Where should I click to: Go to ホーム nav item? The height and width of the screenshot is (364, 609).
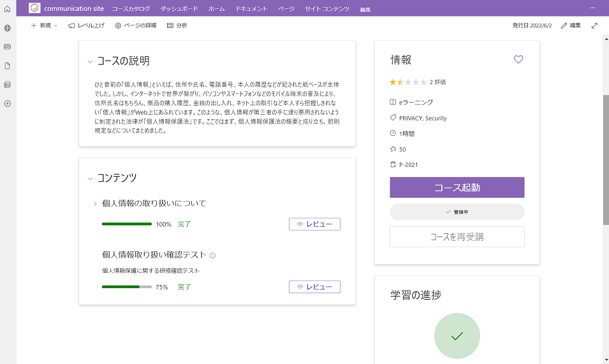pyautogui.click(x=216, y=8)
